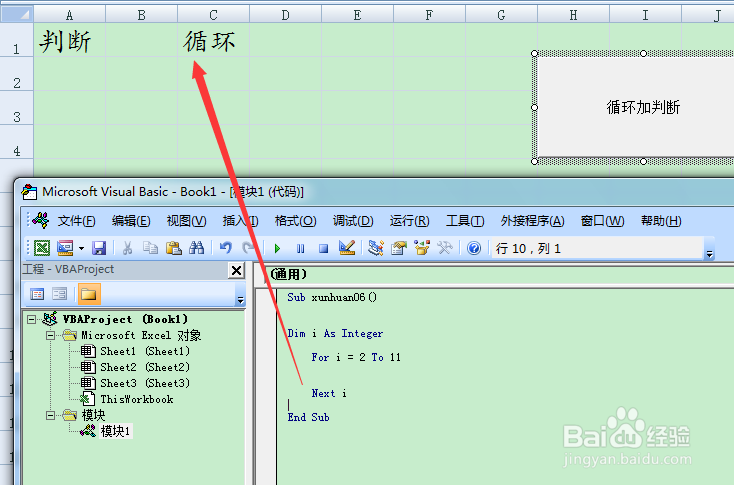
Task: Open the 调试(D) menu
Action: pyautogui.click(x=353, y=220)
